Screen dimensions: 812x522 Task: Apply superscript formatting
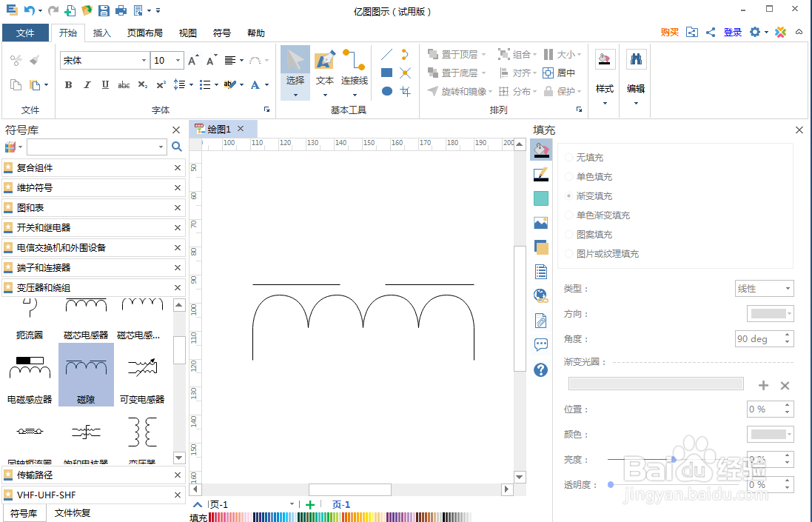(x=161, y=85)
